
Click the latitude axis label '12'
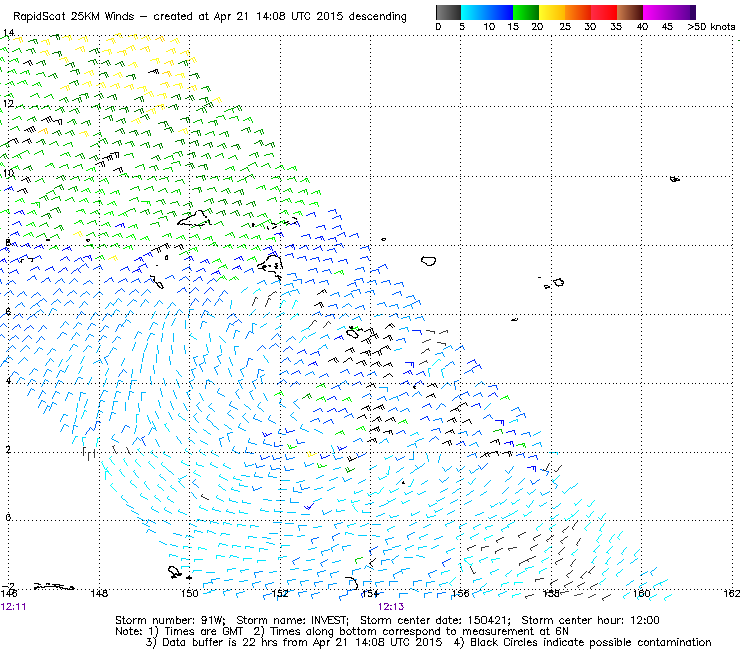tap(8, 103)
